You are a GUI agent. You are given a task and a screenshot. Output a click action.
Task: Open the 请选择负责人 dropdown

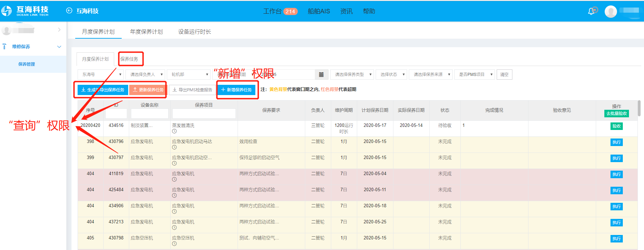pyautogui.click(x=145, y=75)
